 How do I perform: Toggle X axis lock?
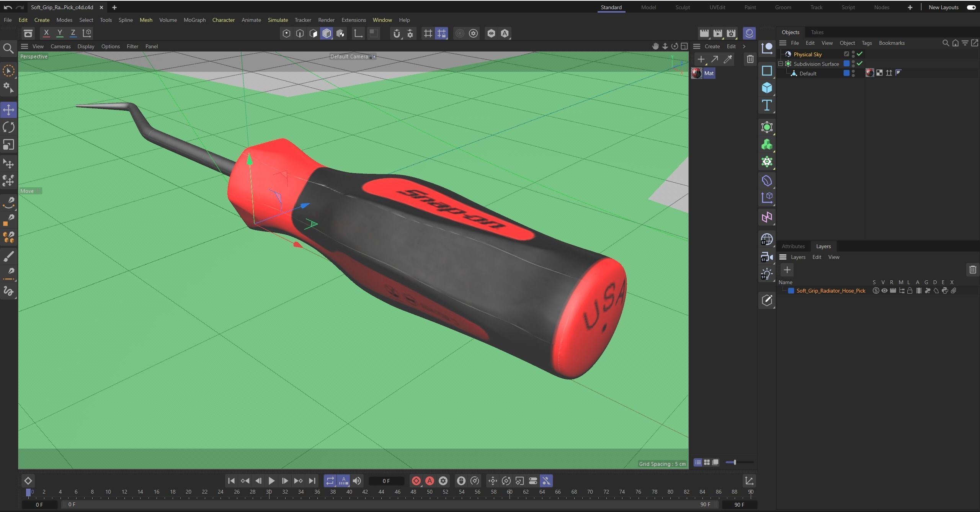pyautogui.click(x=46, y=33)
